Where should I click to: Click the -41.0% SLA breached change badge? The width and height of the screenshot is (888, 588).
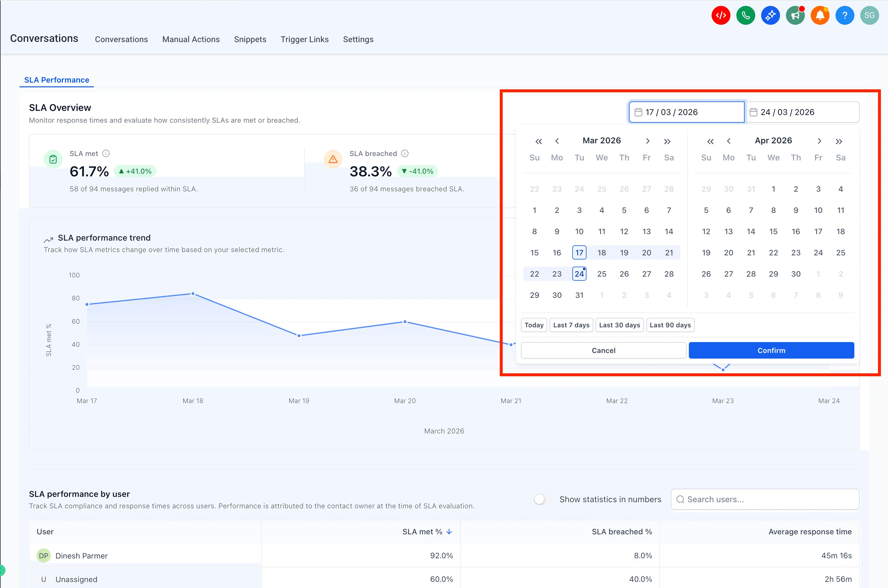point(417,171)
